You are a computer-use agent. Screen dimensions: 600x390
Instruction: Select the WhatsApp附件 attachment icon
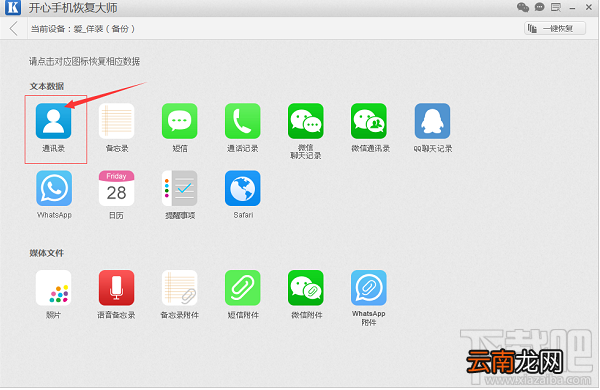tap(369, 288)
